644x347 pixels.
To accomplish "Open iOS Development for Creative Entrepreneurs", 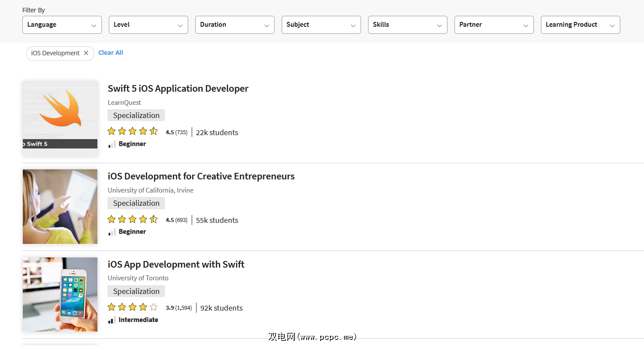I will pyautogui.click(x=201, y=176).
